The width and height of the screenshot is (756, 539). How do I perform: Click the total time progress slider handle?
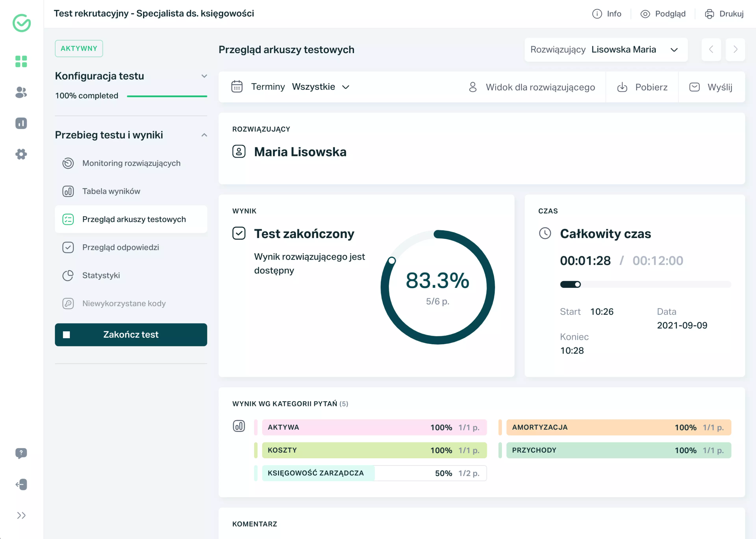tap(577, 284)
